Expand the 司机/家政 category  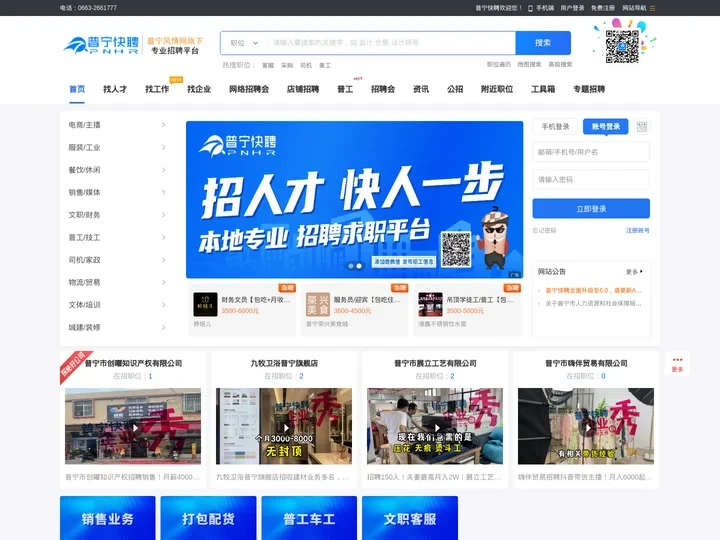click(x=117, y=260)
